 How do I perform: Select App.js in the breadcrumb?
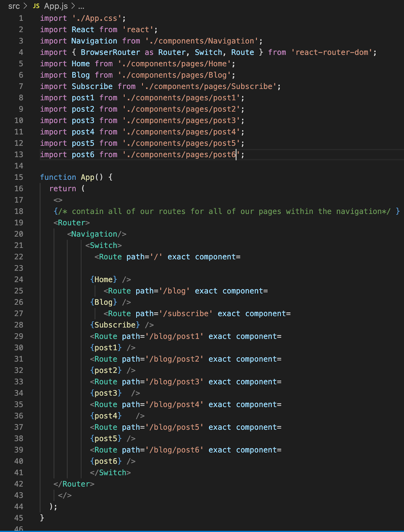[x=56, y=6]
